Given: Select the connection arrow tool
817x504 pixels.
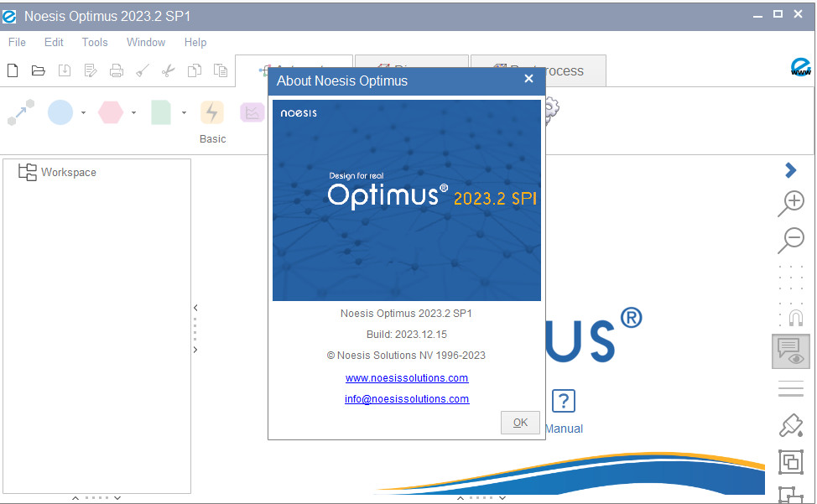Looking at the screenshot, I should pyautogui.click(x=21, y=112).
